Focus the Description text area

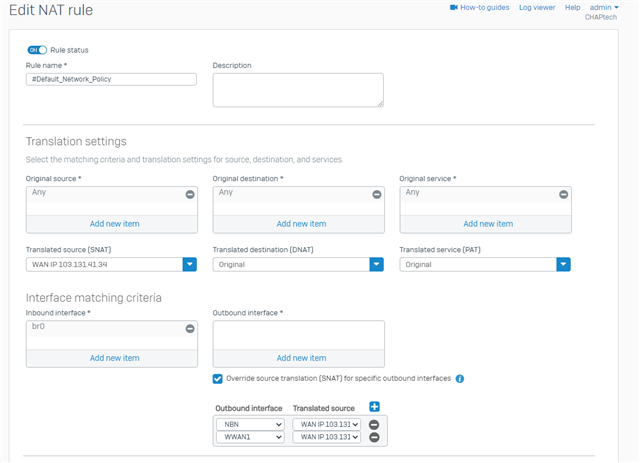(298, 90)
